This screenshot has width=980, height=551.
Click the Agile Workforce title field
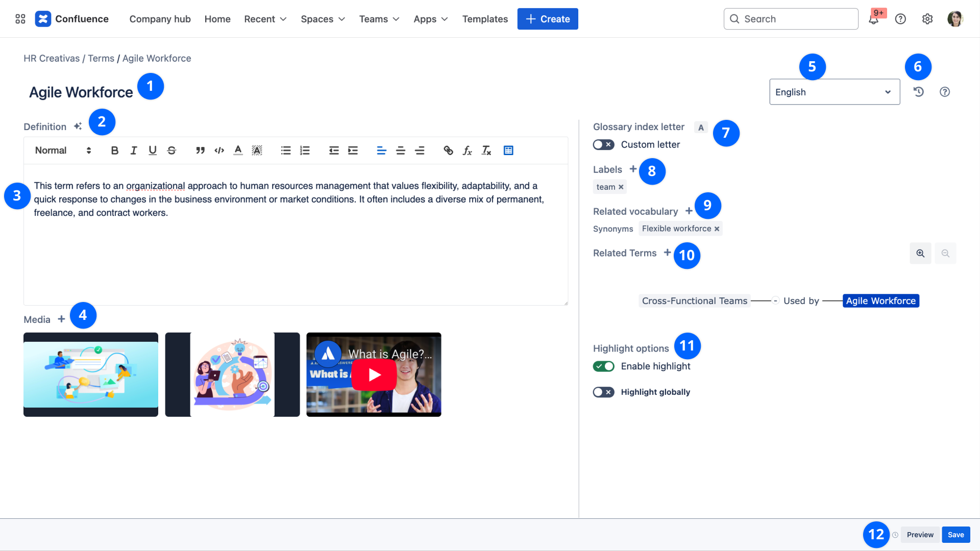coord(81,92)
